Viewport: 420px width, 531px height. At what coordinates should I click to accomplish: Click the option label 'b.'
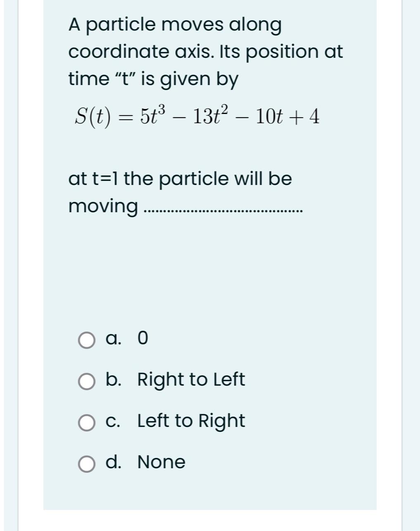click(114, 379)
